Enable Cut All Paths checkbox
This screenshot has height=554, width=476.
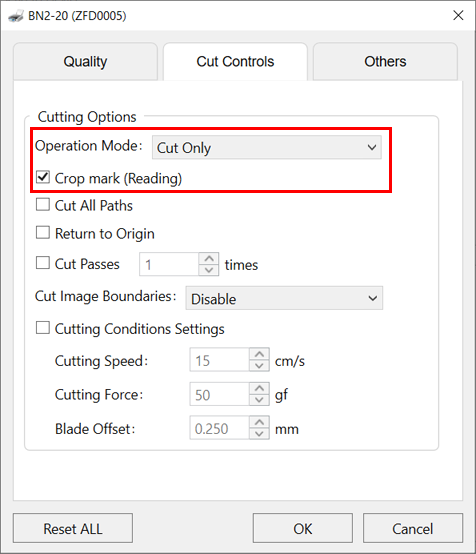click(43, 205)
